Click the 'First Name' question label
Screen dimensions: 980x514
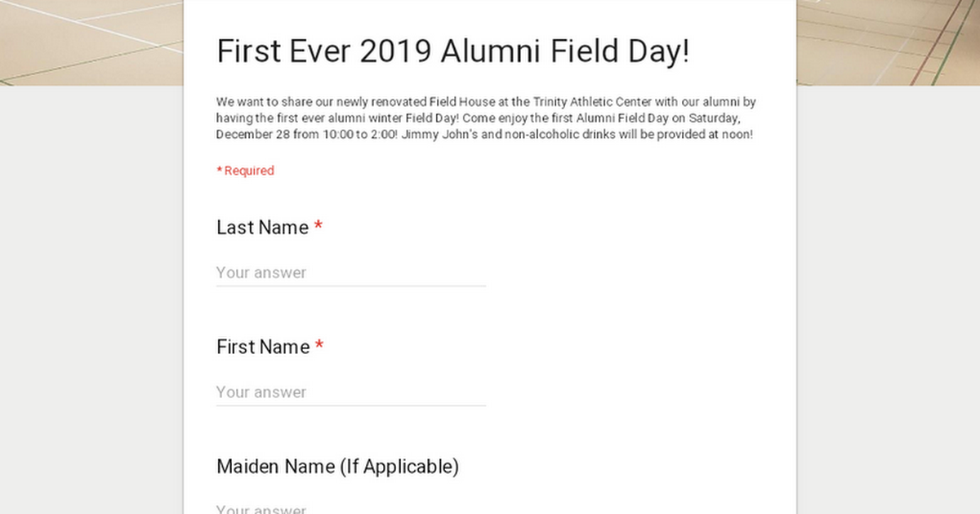pyautogui.click(x=263, y=347)
